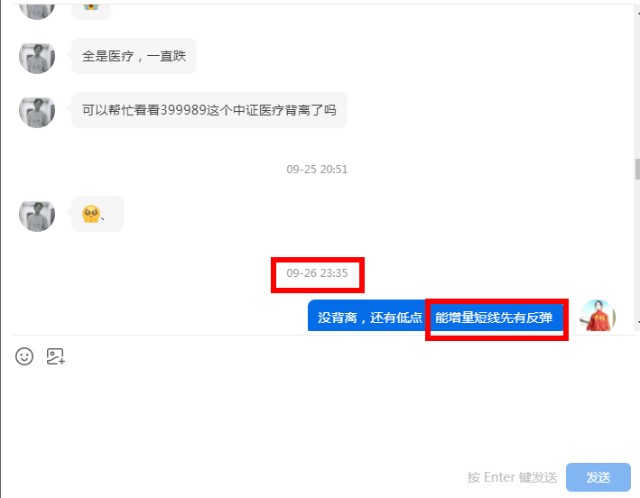Open the emoji picker smiley icon
The image size is (640, 498).
tap(24, 356)
